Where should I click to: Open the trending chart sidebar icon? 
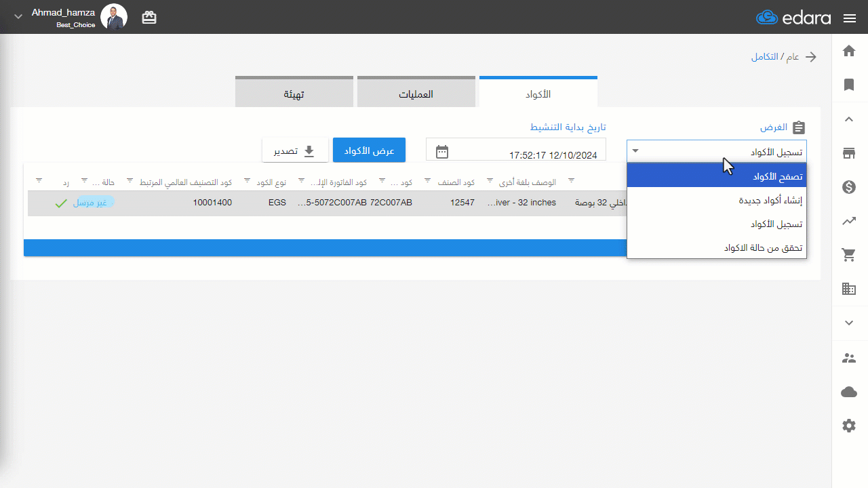click(x=849, y=221)
